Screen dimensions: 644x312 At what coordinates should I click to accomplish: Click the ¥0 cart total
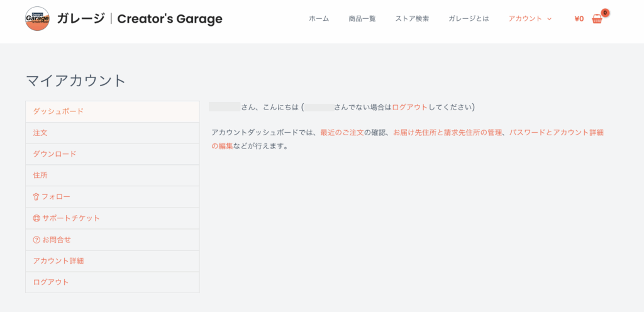tap(579, 19)
